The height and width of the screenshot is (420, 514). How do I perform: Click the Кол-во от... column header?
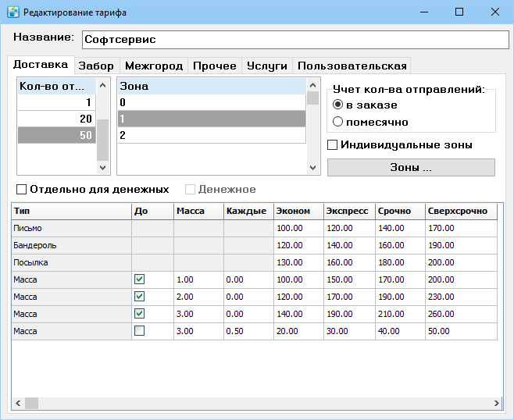tap(57, 86)
